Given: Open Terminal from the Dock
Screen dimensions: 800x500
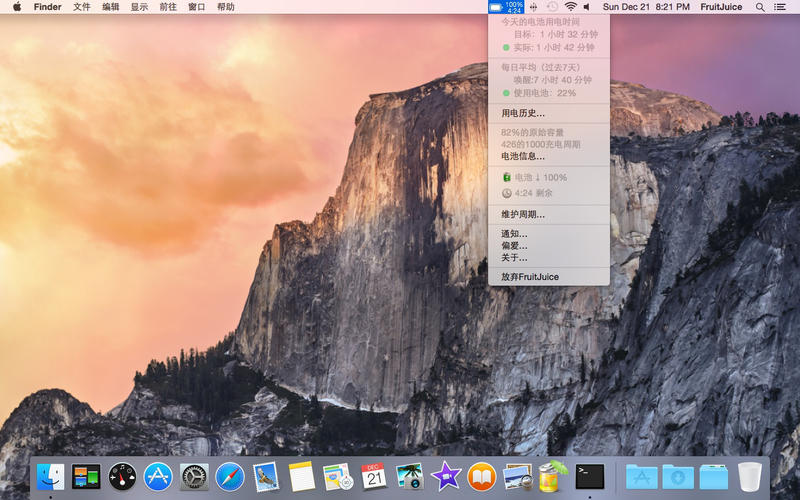Looking at the screenshot, I should click(590, 477).
